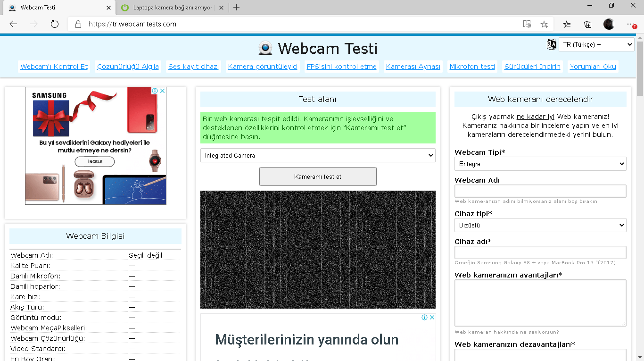
Task: Click the Dahili Mikrofon: row label
Action: pos(35,276)
